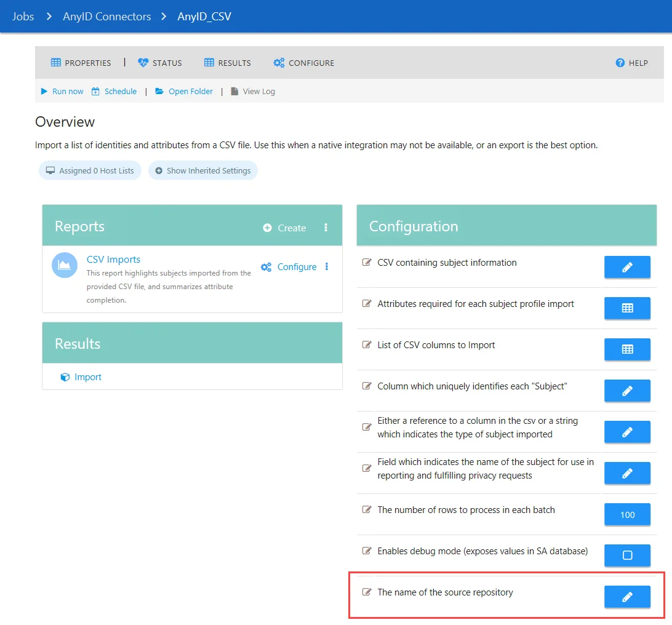Click note icon beside Column which uniquely identifies

point(366,386)
